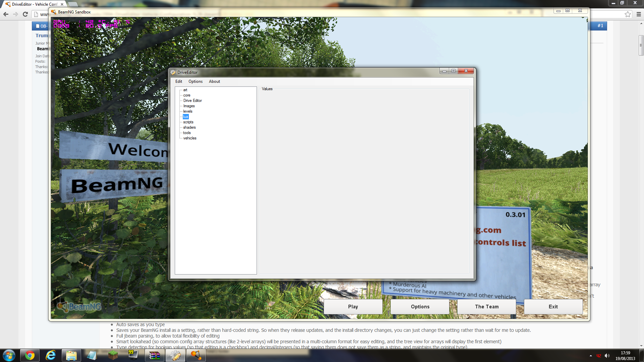Image resolution: width=644 pixels, height=362 pixels.
Task: Select the shaders folder in the tree
Action: coord(189,127)
